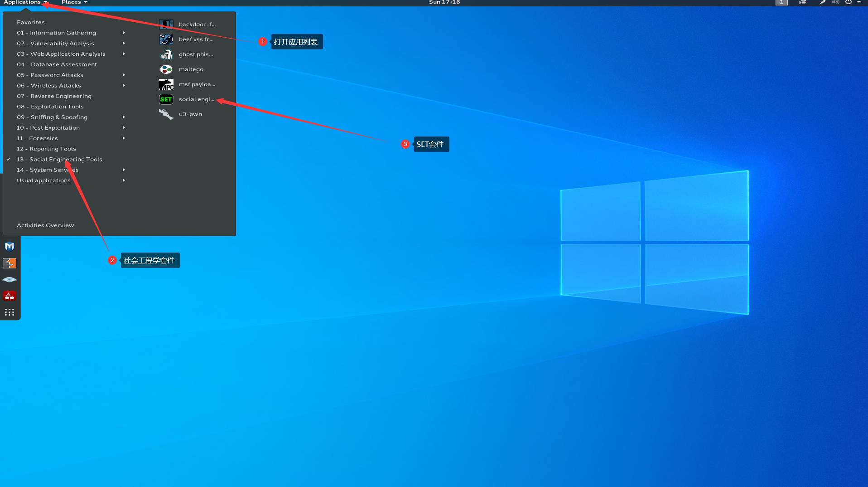This screenshot has height=487, width=868.
Task: Click the clock showing Sun 17:16
Action: [x=444, y=2]
